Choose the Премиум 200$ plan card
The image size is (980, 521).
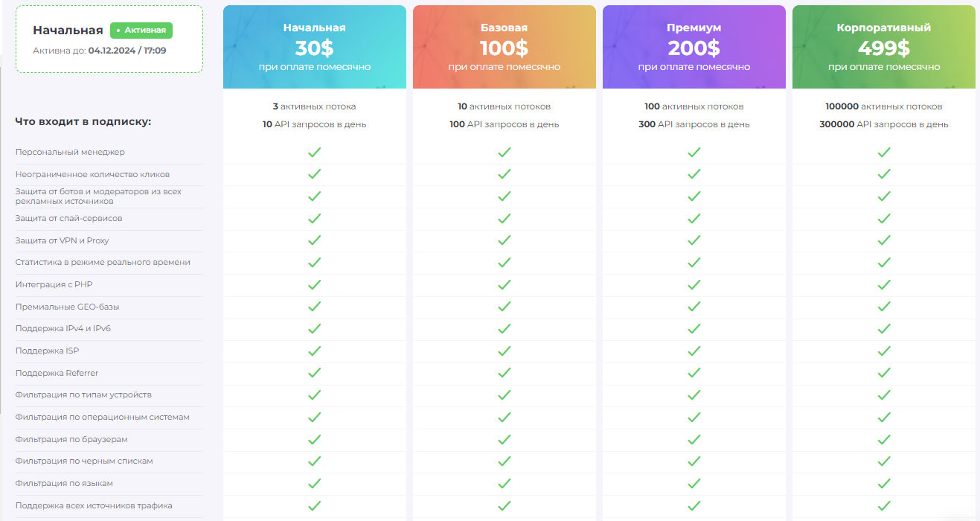(694, 47)
